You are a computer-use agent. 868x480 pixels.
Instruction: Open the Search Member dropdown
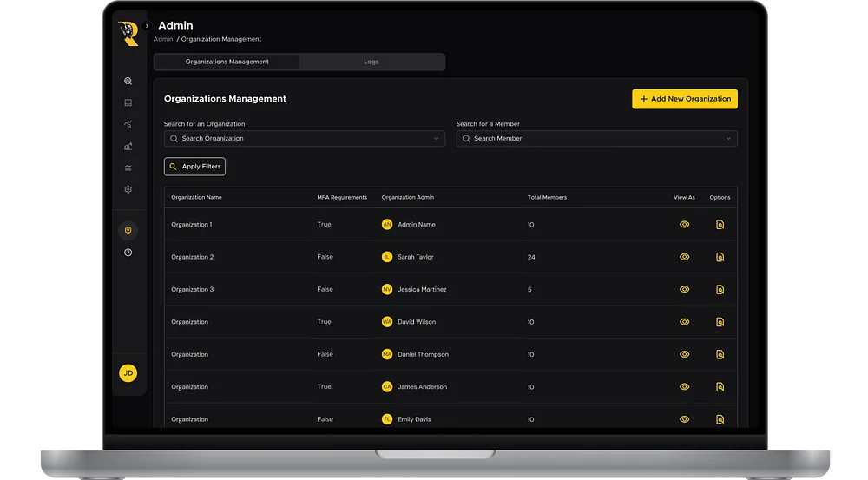click(x=597, y=138)
